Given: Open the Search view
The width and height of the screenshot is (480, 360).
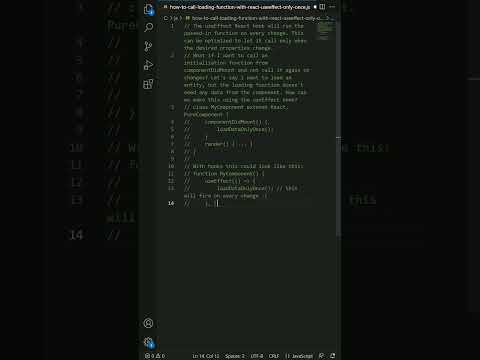Looking at the screenshot, I should click(149, 27).
